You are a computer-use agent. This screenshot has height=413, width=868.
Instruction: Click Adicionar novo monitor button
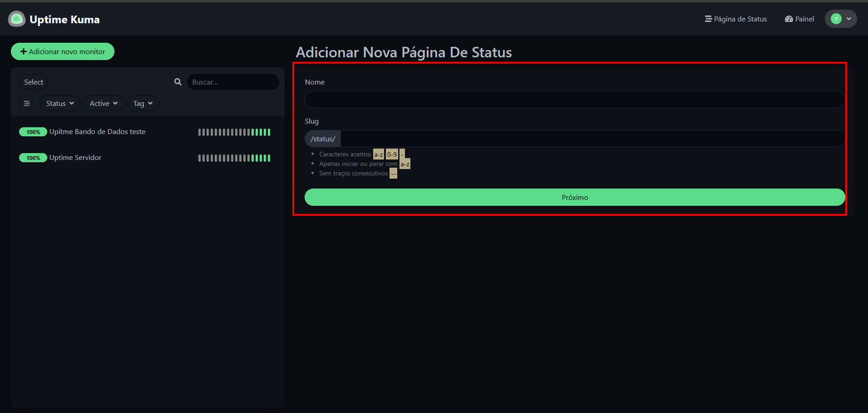tap(62, 52)
